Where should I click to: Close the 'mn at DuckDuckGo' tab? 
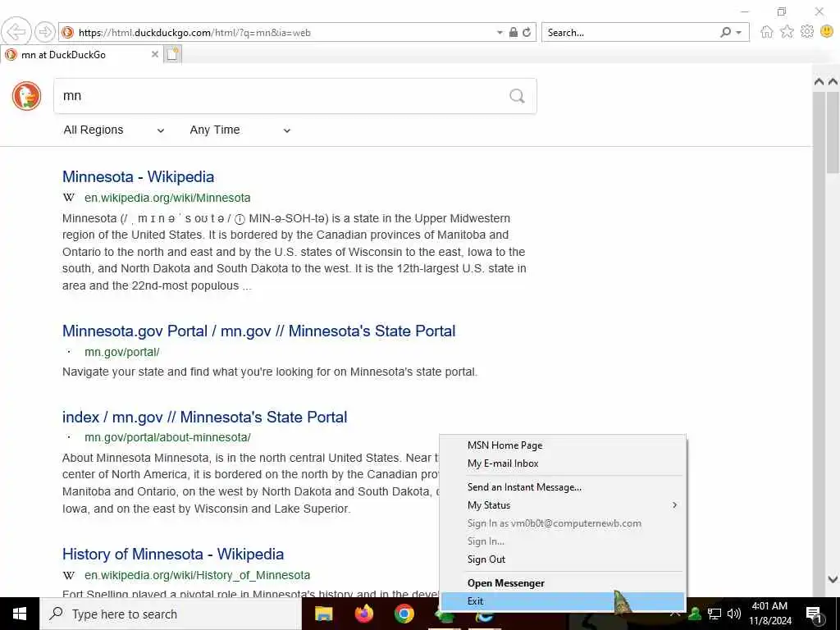155,54
